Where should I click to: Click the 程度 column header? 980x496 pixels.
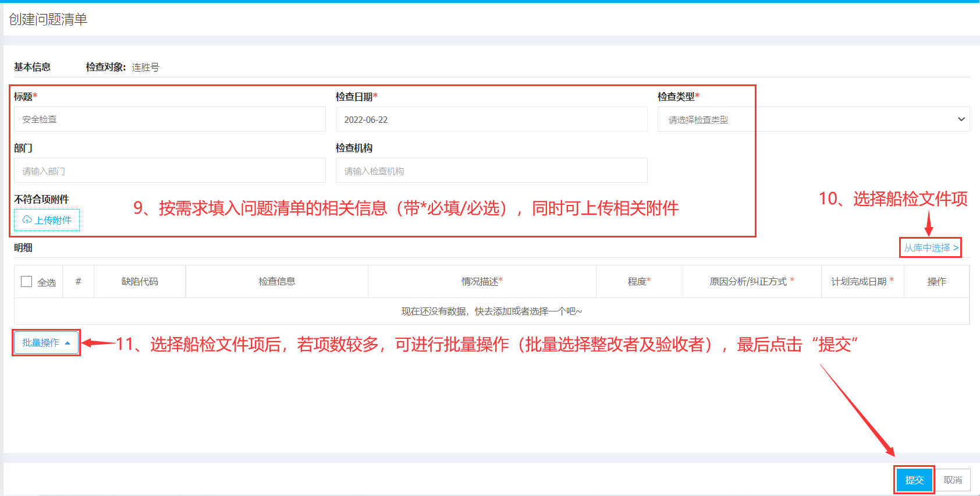[x=639, y=282]
